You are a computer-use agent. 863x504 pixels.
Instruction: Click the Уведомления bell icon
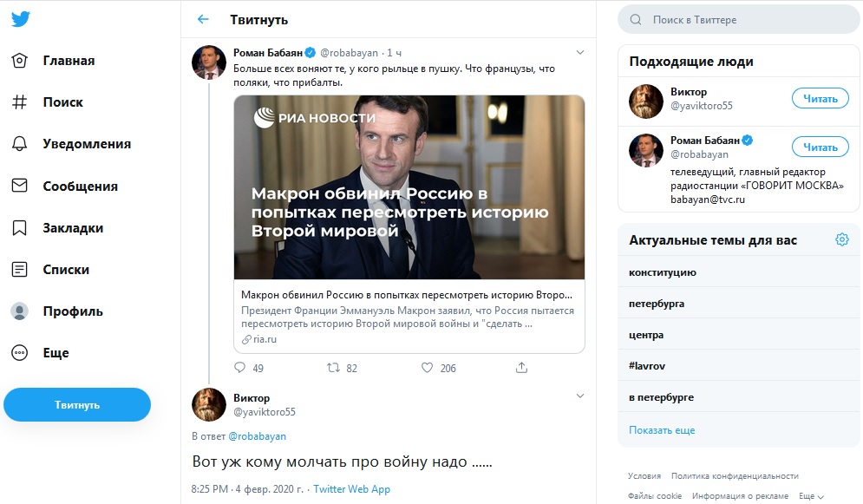coord(20,144)
